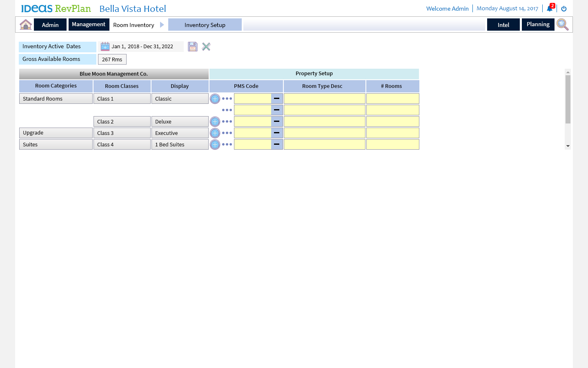Click the Intel button
588x368 pixels.
tap(503, 25)
